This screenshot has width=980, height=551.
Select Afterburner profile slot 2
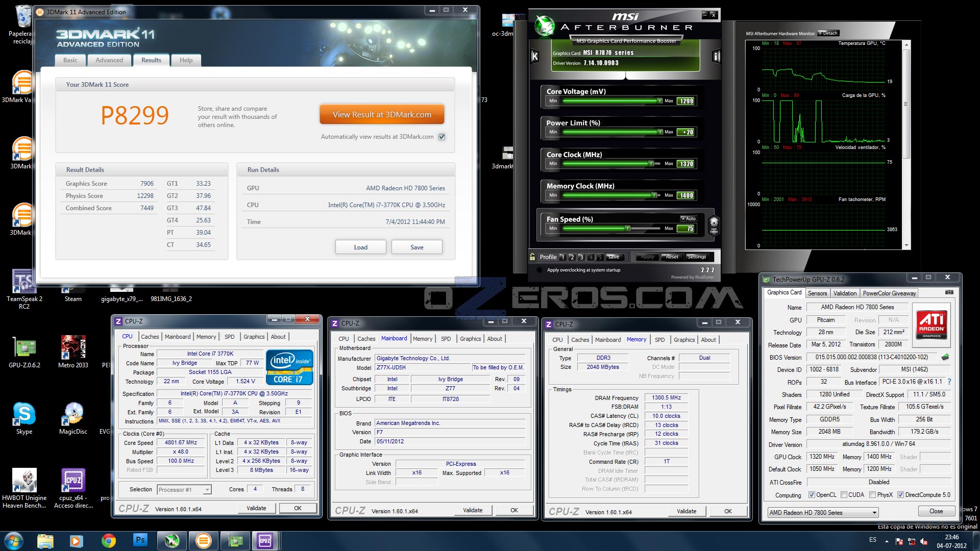coord(572,257)
